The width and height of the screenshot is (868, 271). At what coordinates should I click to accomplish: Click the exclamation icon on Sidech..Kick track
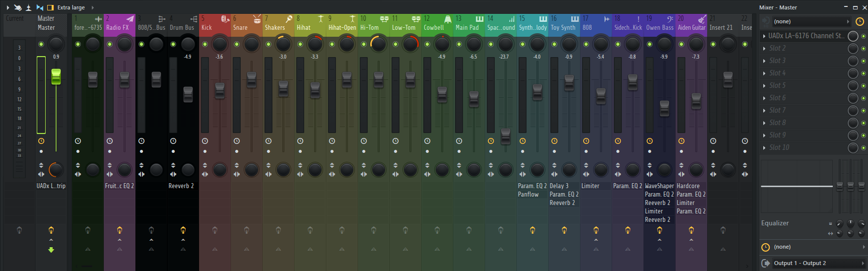[638, 19]
